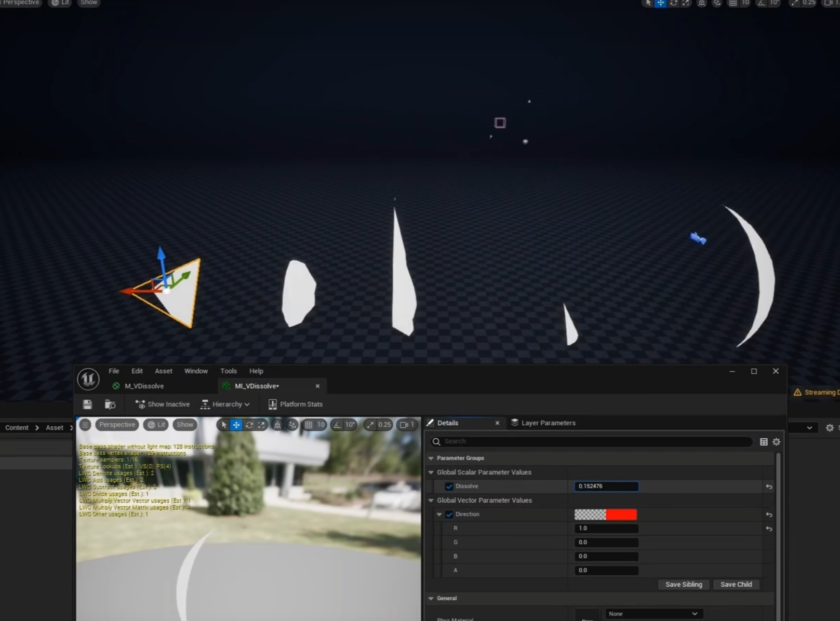Uncheck the Direction parameter override checkbox
Viewport: 840px width, 621px height.
coord(449,515)
